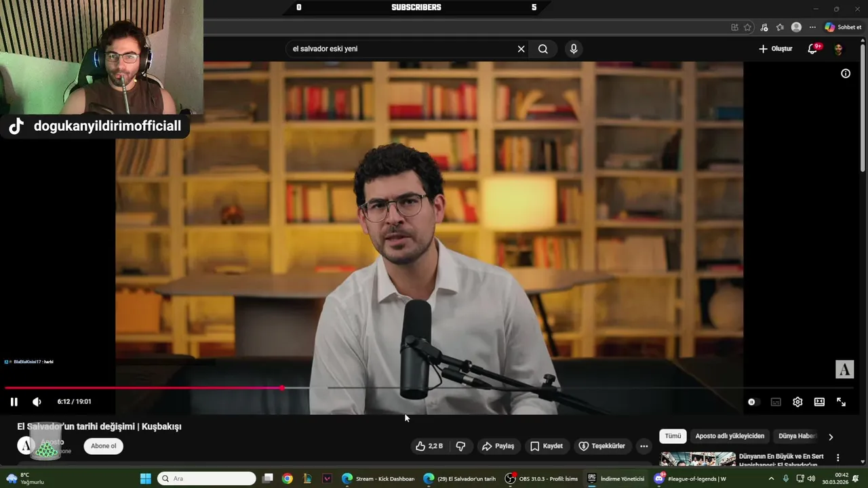Toggle subtitles/closed captions button
This screenshot has height=488, width=868.
pyautogui.click(x=776, y=402)
